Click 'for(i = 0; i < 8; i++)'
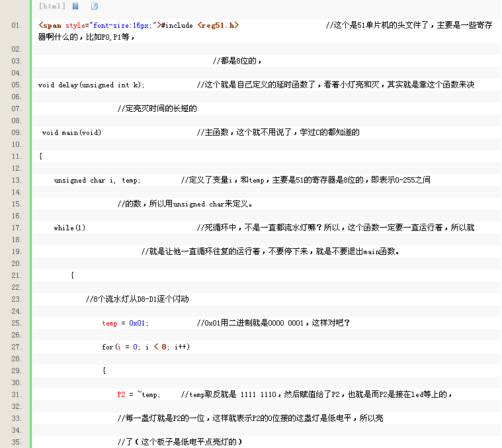The width and height of the screenshot is (502, 448). (146, 347)
